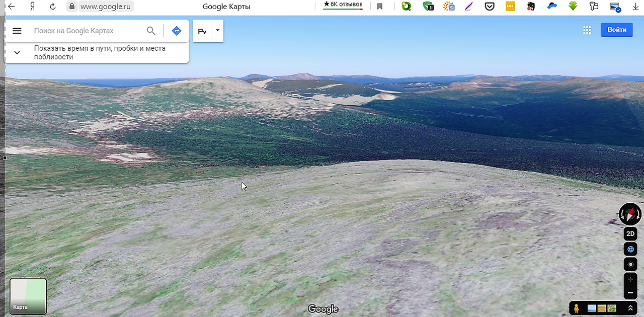Viewport: 644px width, 317px height.
Task: Click the search magnifier icon
Action: 151,31
